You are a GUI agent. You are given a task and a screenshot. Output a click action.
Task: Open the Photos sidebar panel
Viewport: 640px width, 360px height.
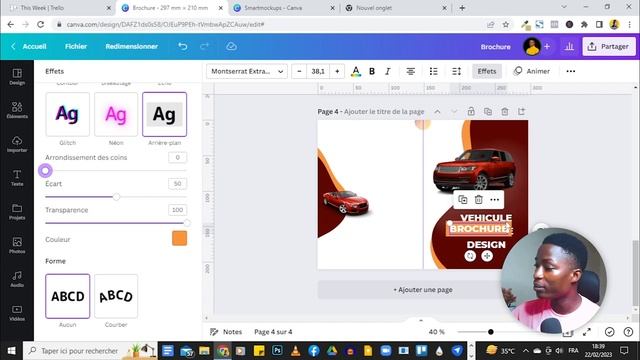click(x=17, y=245)
